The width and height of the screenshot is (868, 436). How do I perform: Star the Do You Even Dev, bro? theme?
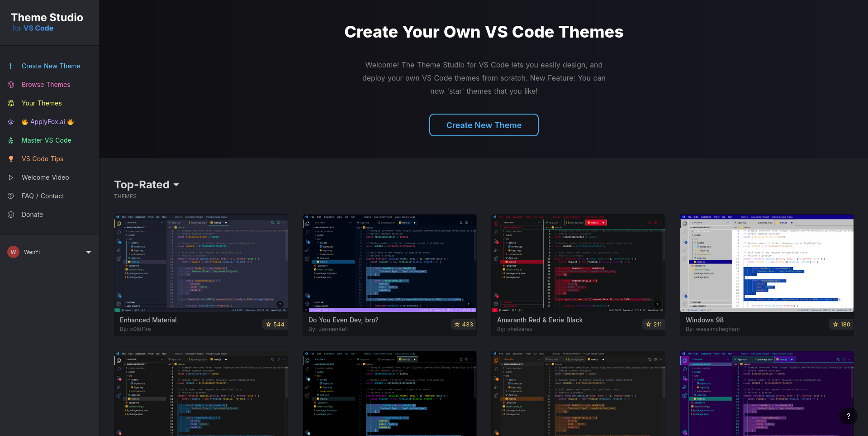click(464, 324)
